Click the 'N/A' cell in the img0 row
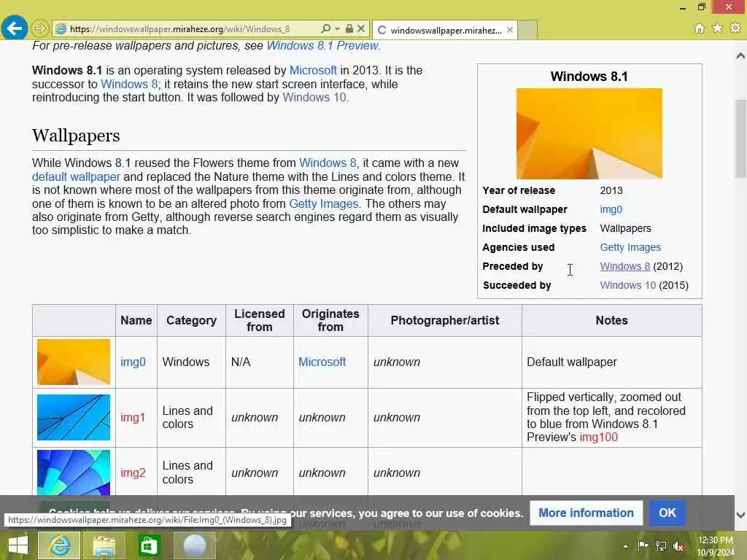 (260, 362)
